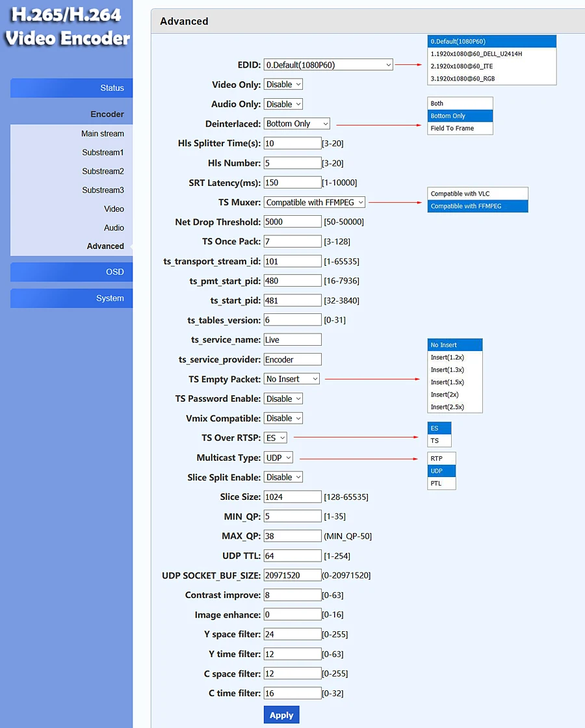Choose Bottom Only in deinterlace list
This screenshot has width=585, height=728.
(x=460, y=116)
